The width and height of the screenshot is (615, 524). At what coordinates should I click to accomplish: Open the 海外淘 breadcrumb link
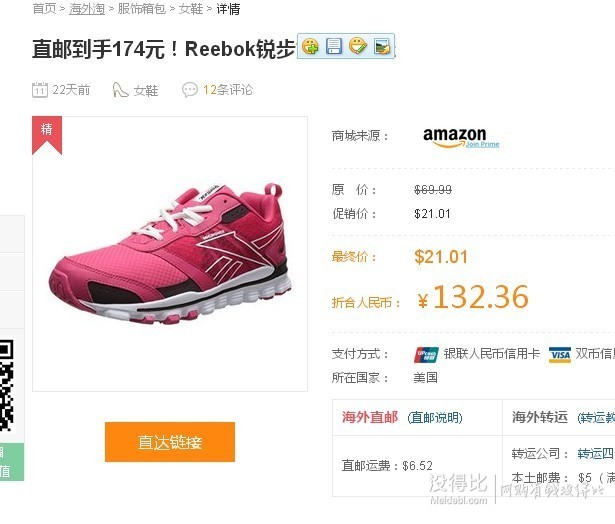tap(87, 9)
